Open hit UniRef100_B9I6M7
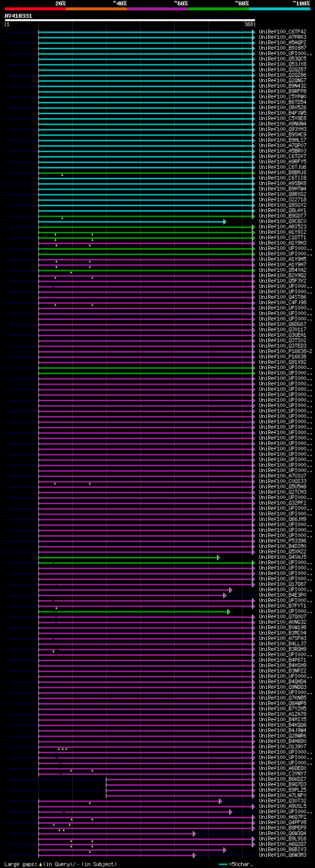The image size is (315, 868). pyautogui.click(x=283, y=48)
